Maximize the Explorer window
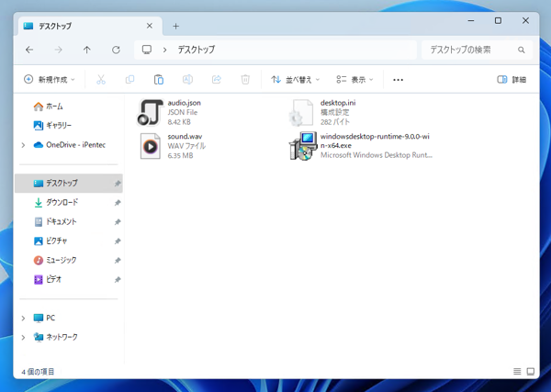 point(498,21)
